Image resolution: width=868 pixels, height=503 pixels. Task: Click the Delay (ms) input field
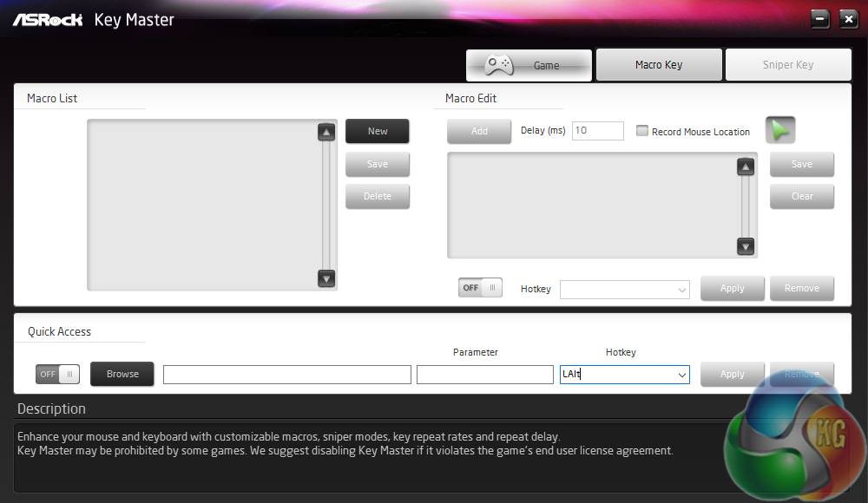click(x=598, y=131)
